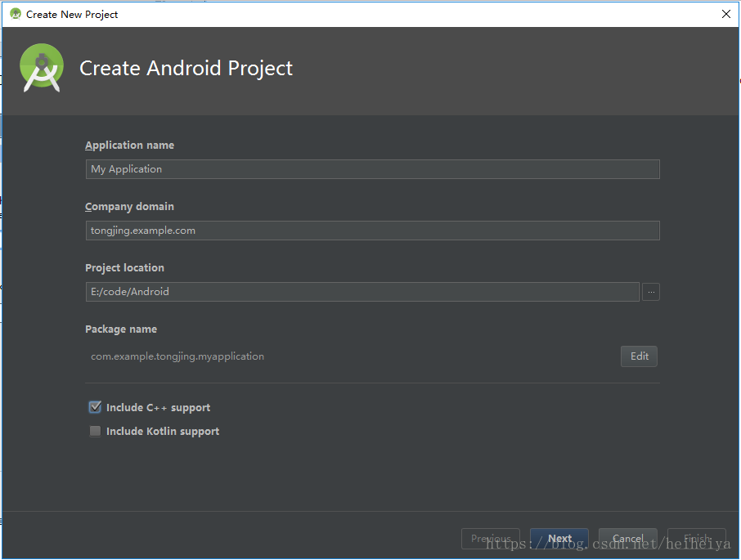The height and width of the screenshot is (560, 741).
Task: Disable Include C++ support
Action: pos(95,406)
